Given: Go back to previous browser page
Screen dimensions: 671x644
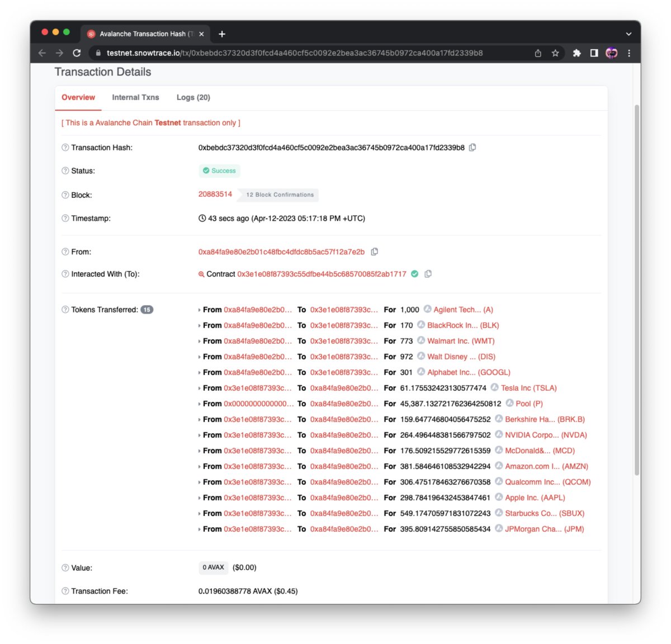Looking at the screenshot, I should click(x=42, y=53).
